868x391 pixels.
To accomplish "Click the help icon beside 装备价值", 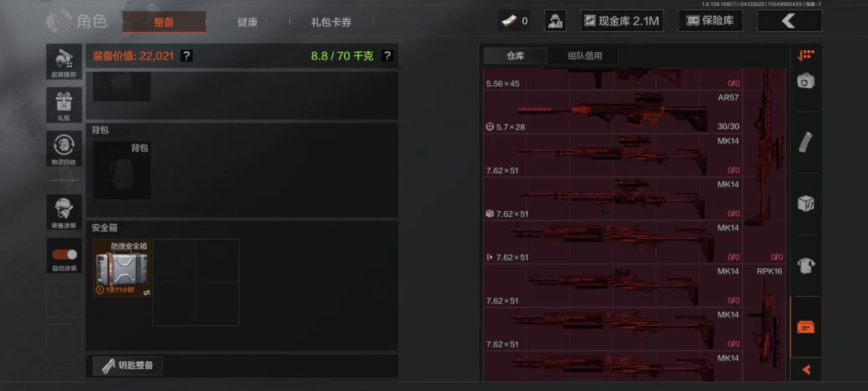I will point(186,56).
